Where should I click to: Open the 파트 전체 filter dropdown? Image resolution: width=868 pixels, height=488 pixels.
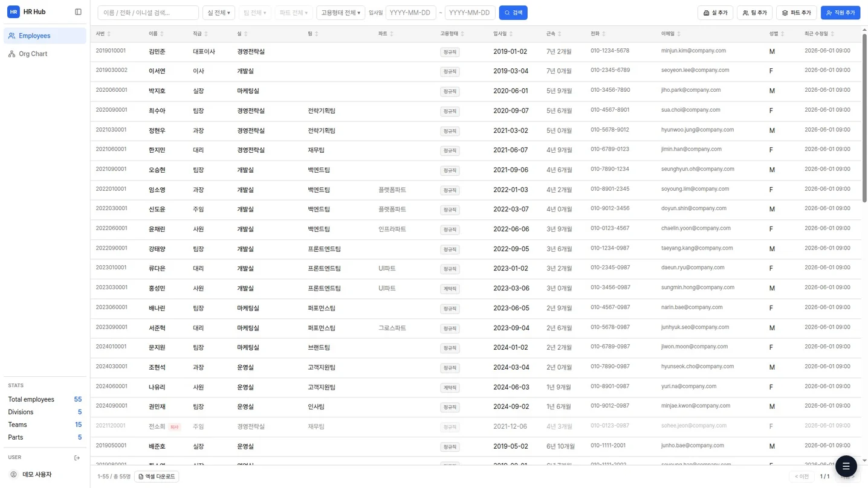point(294,13)
